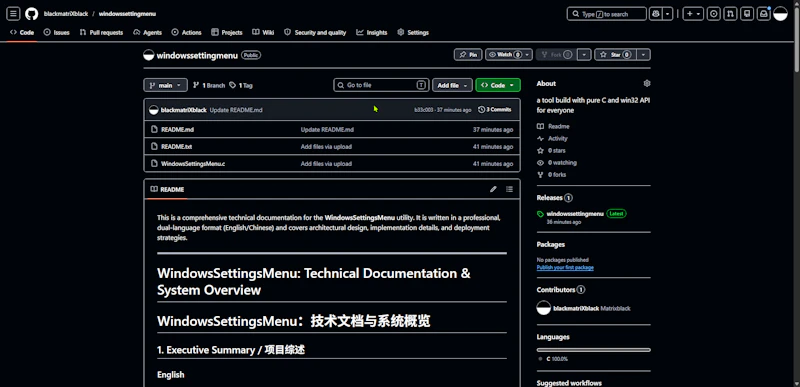Open the global navigation hamburger menu
Screen dimensions: 800x387
coord(14,14)
